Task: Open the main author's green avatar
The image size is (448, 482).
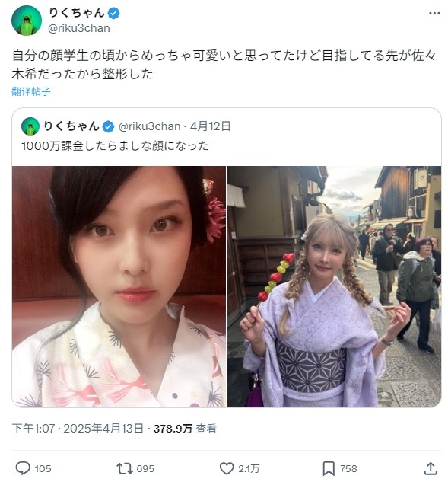Action: point(27,21)
